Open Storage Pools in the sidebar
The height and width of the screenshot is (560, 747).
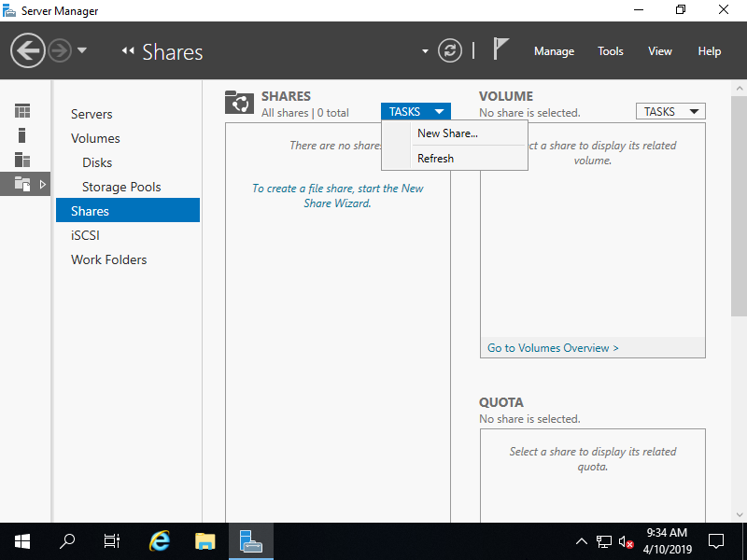[x=121, y=188]
